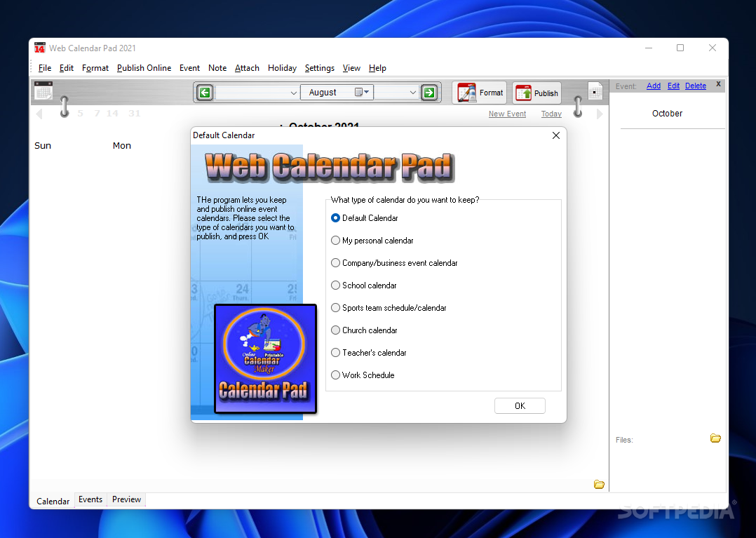This screenshot has width=756, height=538.
Task: Click the small page icon right of Publish
Action: [595, 91]
